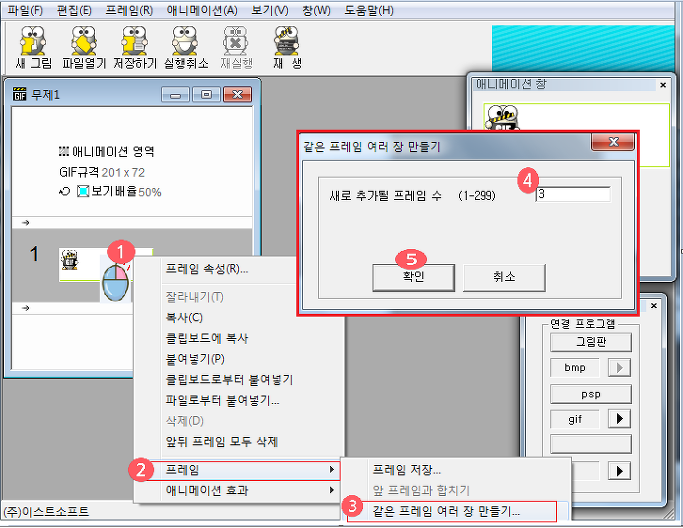Select frame 1 thumbnail in 무제1 window
The height and width of the screenshot is (528, 683).
click(x=105, y=265)
